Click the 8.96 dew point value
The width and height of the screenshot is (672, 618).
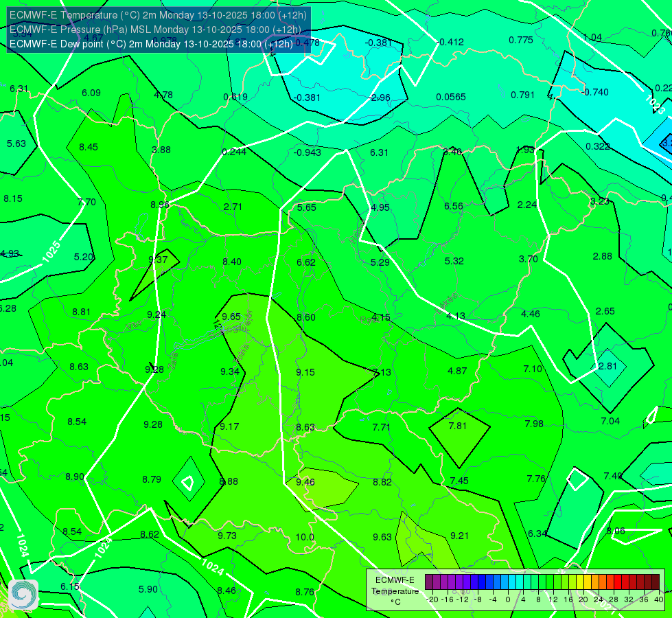(x=160, y=205)
